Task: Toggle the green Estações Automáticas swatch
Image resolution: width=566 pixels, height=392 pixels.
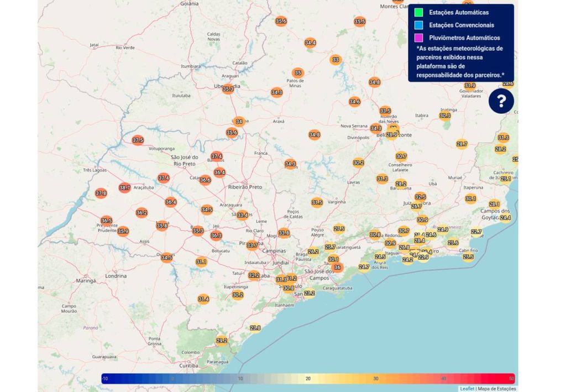Action: pos(417,12)
